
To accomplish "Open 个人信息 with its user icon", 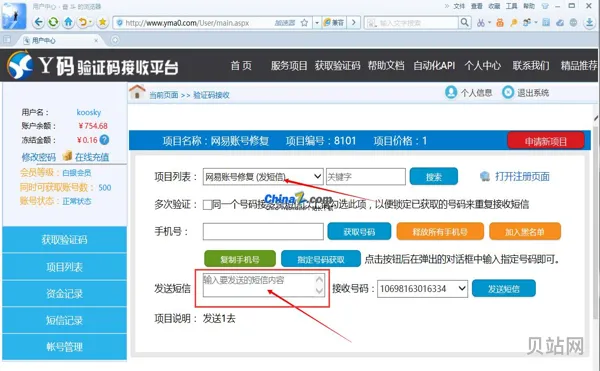I will (x=469, y=93).
